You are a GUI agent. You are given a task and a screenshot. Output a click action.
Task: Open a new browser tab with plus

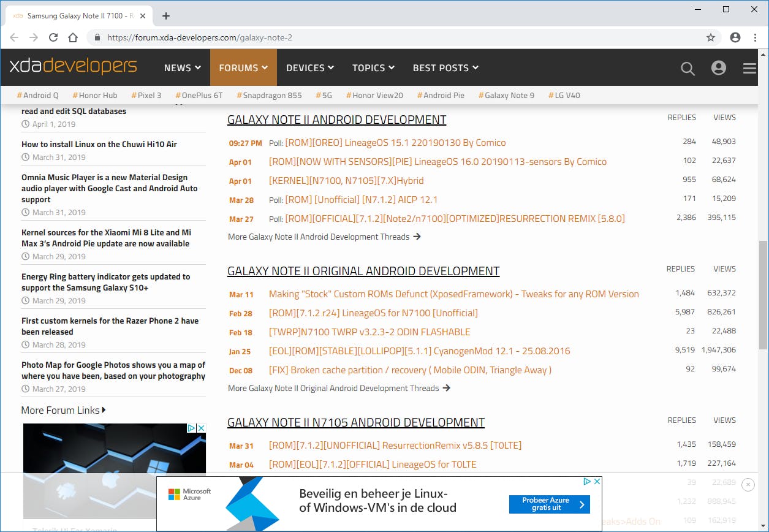coord(166,16)
